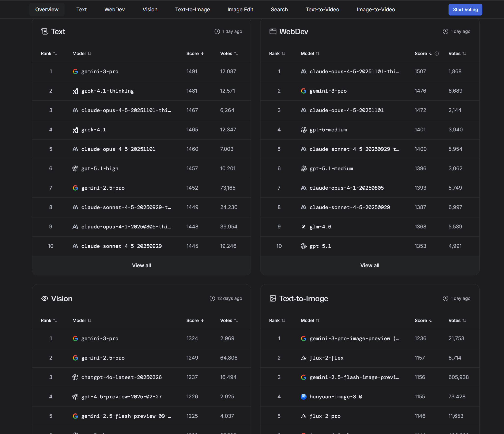Sort Text table by Rank column

tap(49, 54)
